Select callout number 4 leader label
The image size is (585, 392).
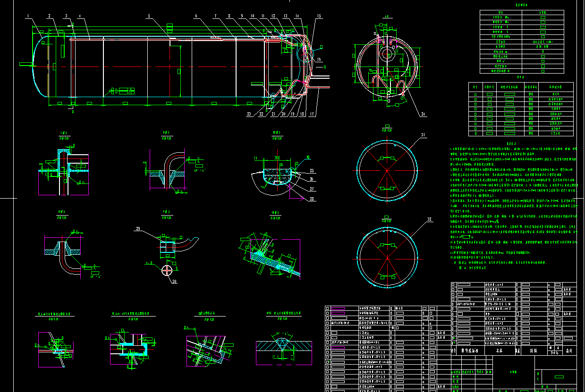coord(80,16)
